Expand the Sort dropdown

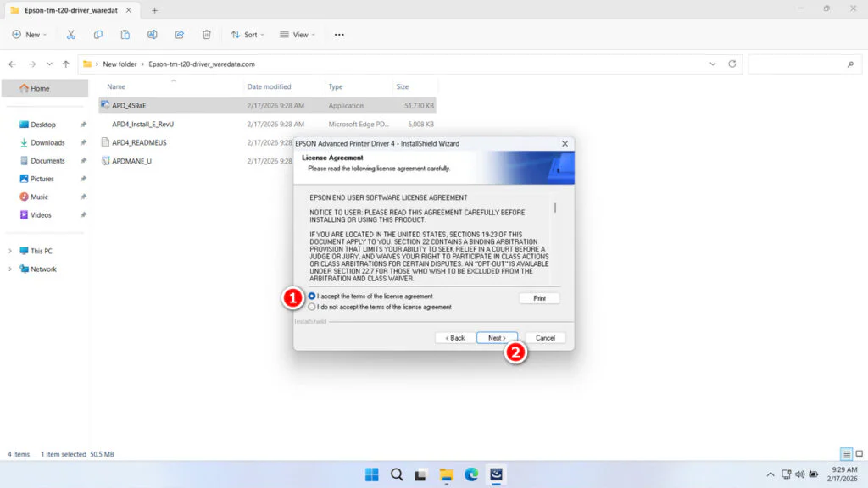point(247,34)
